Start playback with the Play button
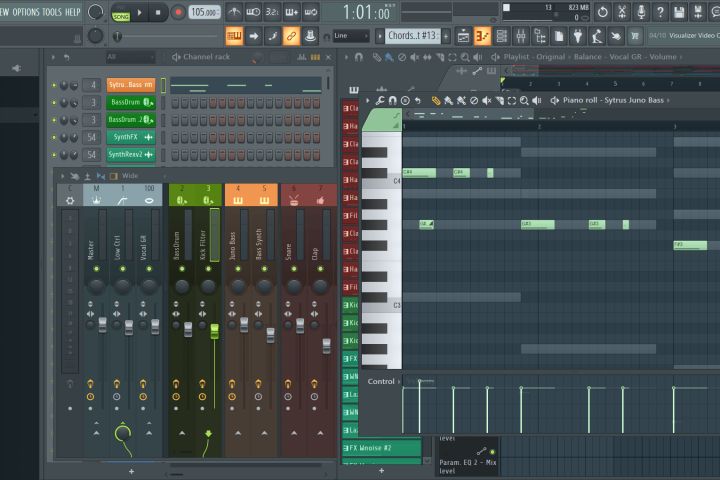Image resolution: width=720 pixels, height=480 pixels. pos(140,13)
